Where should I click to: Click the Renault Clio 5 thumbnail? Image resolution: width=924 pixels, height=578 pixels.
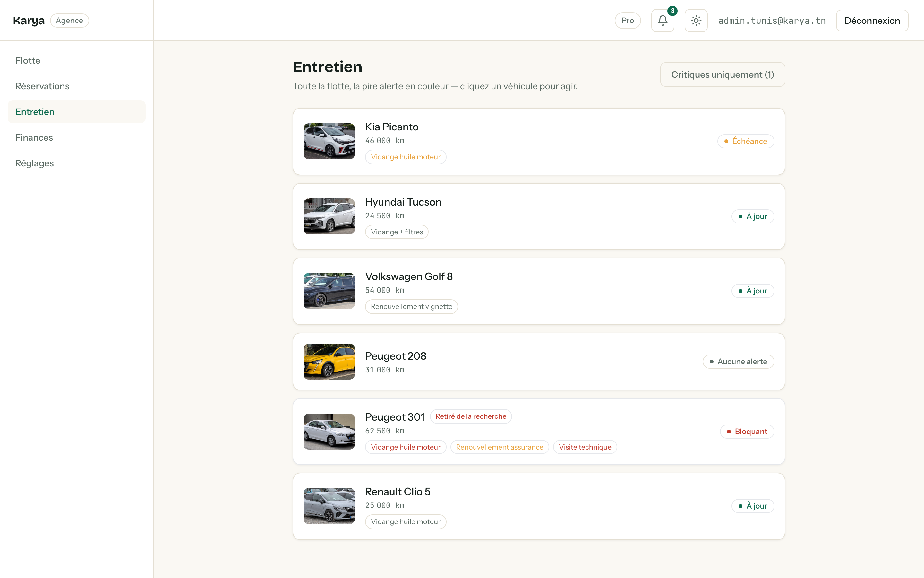point(329,506)
